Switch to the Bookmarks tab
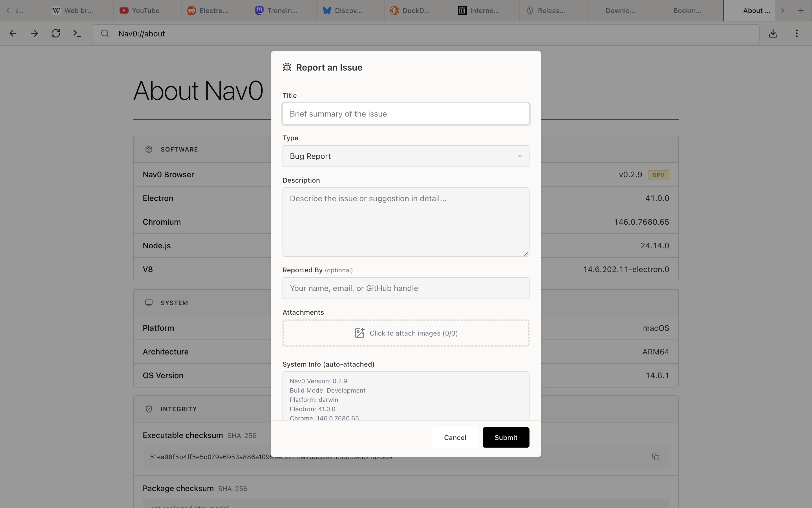This screenshot has height=508, width=812. coord(689,10)
